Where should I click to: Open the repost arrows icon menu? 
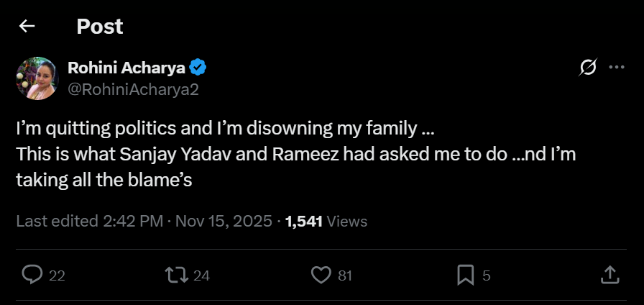(175, 274)
